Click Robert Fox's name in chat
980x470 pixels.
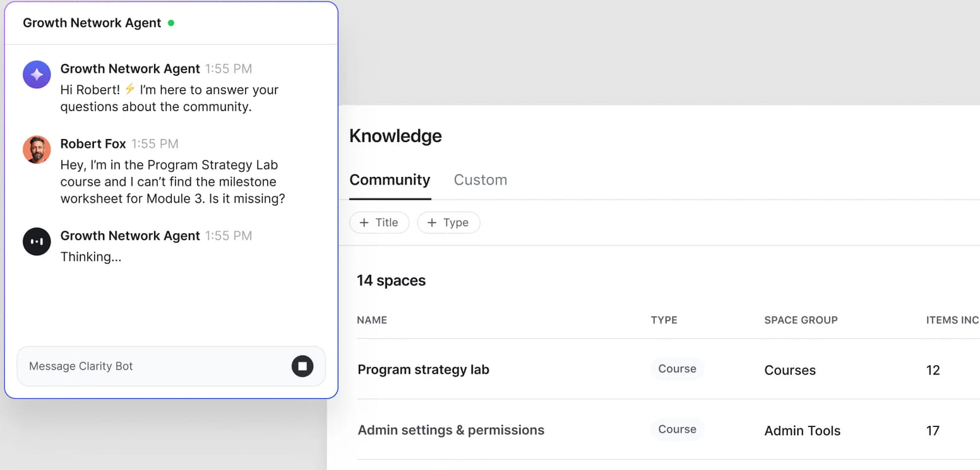tap(93, 144)
